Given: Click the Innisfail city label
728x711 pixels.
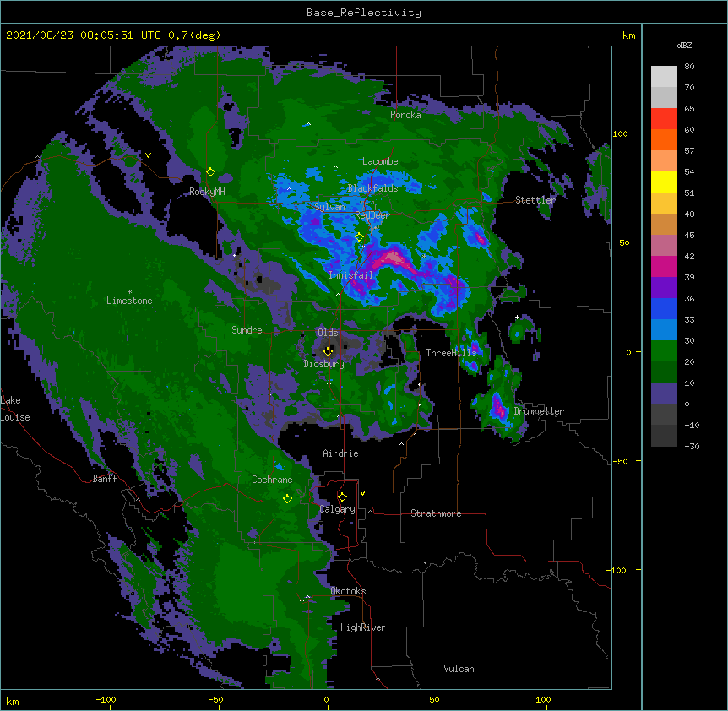Looking at the screenshot, I should click(350, 275).
